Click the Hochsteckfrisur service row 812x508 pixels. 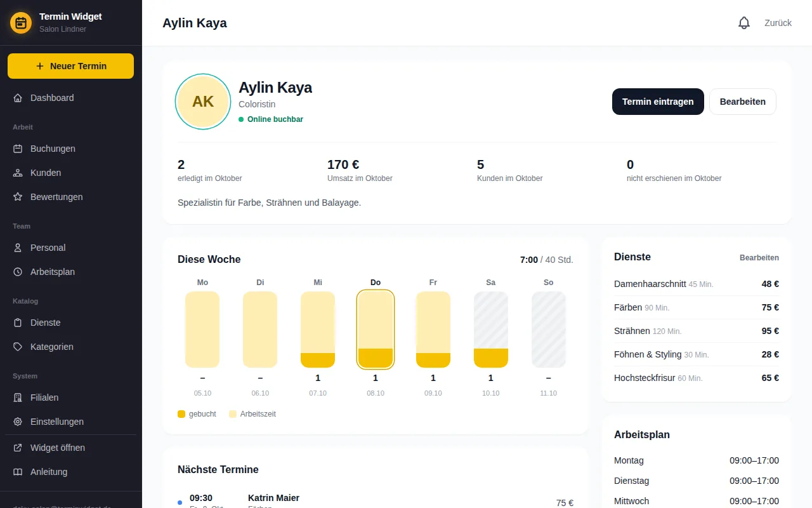click(x=697, y=378)
